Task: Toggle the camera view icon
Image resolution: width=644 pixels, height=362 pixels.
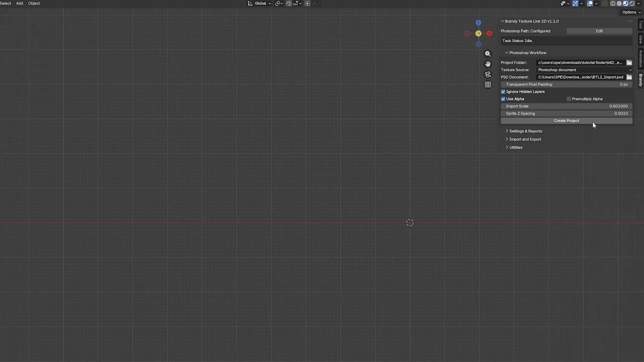Action: (488, 74)
